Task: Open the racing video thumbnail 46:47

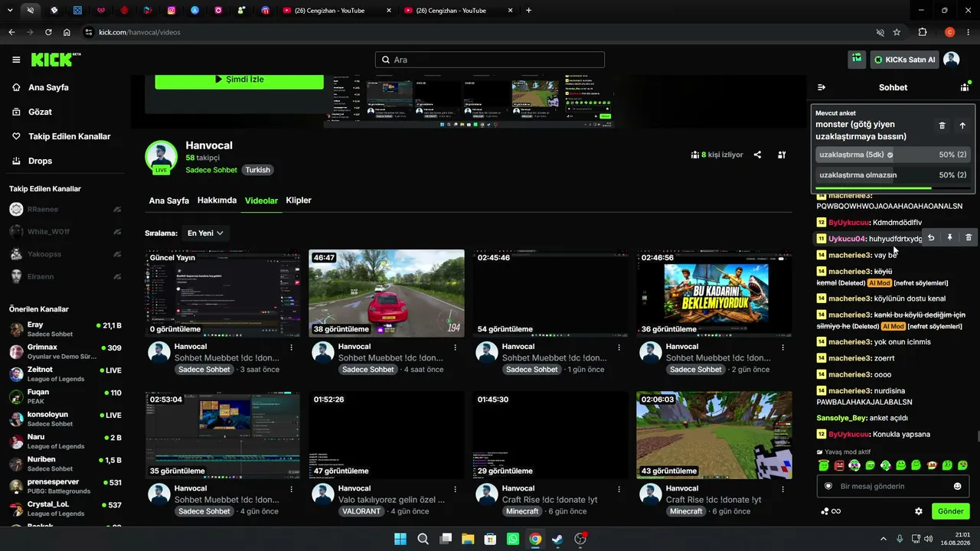Action: pos(387,293)
